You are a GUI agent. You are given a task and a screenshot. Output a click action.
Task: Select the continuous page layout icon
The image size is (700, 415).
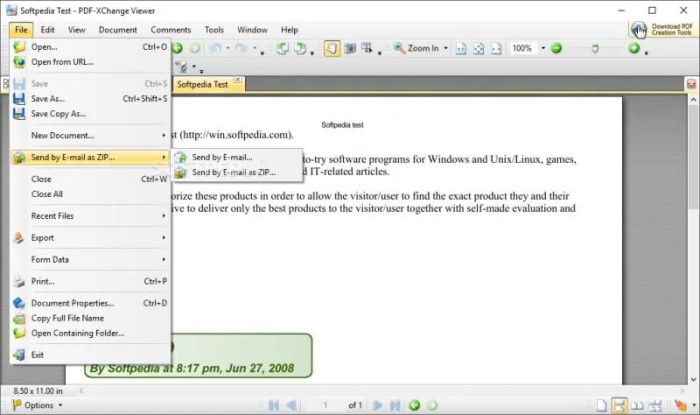619,405
